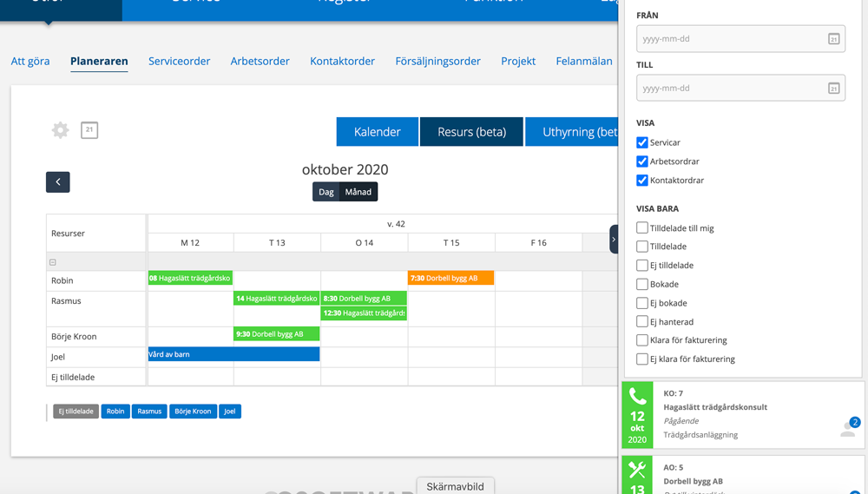The height and width of the screenshot is (494, 868).
Task: Open Robin's 08 Hagaslätt trädgårdsko event
Action: [190, 278]
